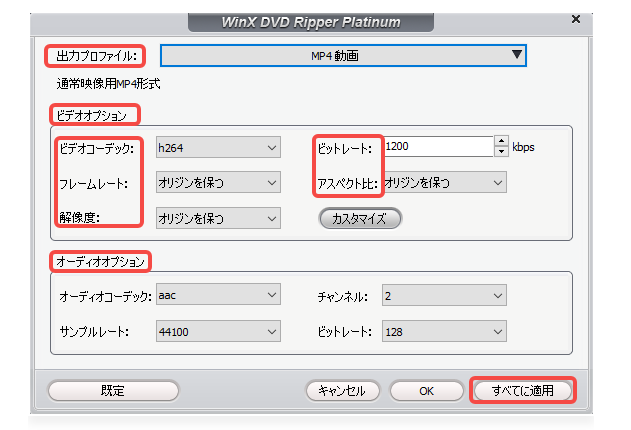Click the 既定 default button
Screen dimensions: 631x430
[x=113, y=391]
